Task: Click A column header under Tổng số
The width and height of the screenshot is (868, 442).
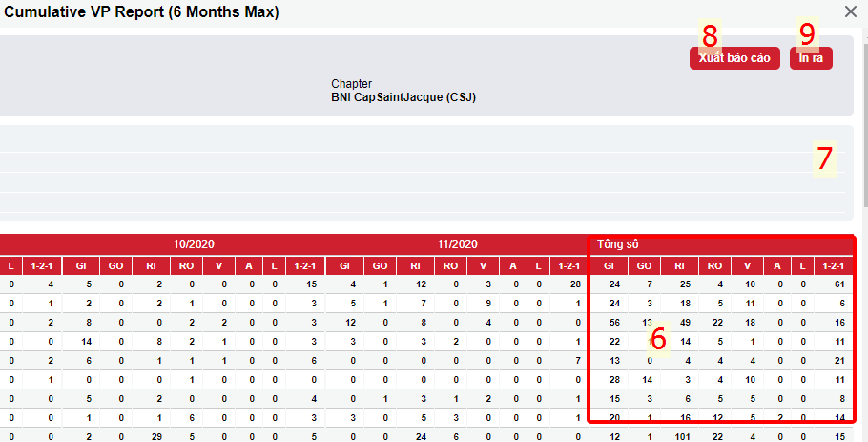Action: [x=777, y=265]
